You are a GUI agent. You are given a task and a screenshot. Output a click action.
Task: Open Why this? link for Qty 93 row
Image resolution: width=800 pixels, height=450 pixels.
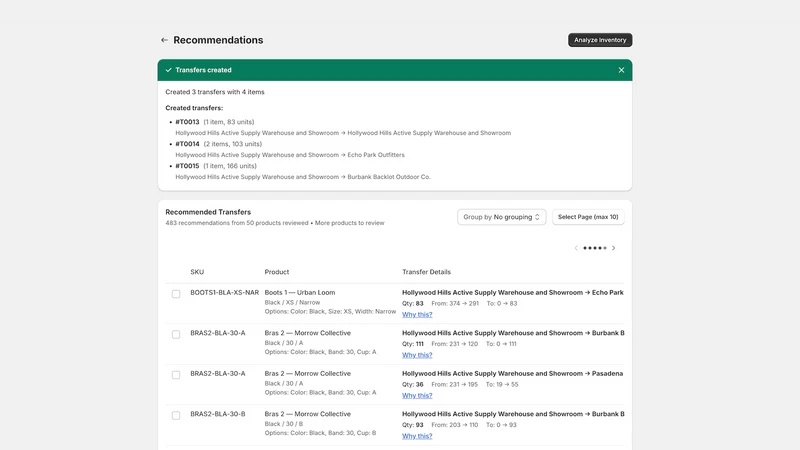(x=417, y=436)
